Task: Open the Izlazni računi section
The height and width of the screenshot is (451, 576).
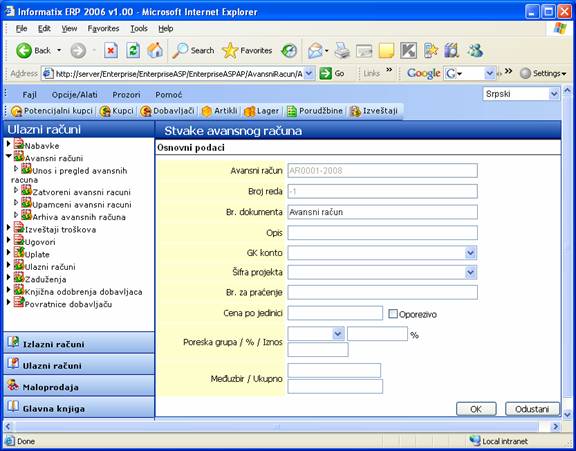Action: click(x=79, y=343)
